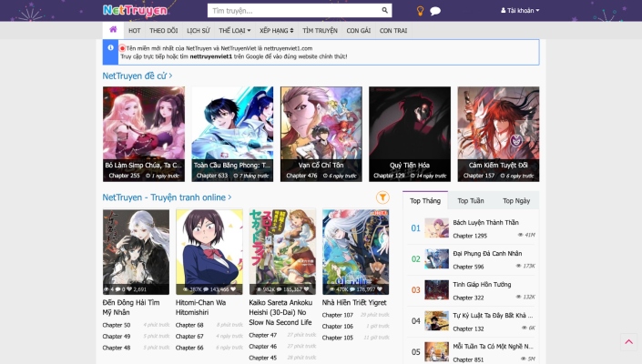Open the THỂ LOẠI dropdown menu
The image size is (642, 364).
click(236, 30)
